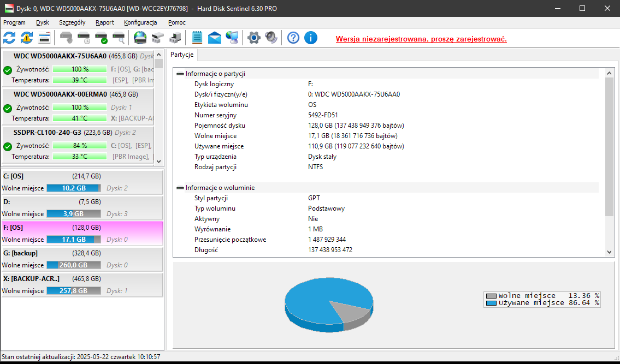620x364 pixels.
Task: Switch to the Partycje tab
Action: click(x=181, y=55)
